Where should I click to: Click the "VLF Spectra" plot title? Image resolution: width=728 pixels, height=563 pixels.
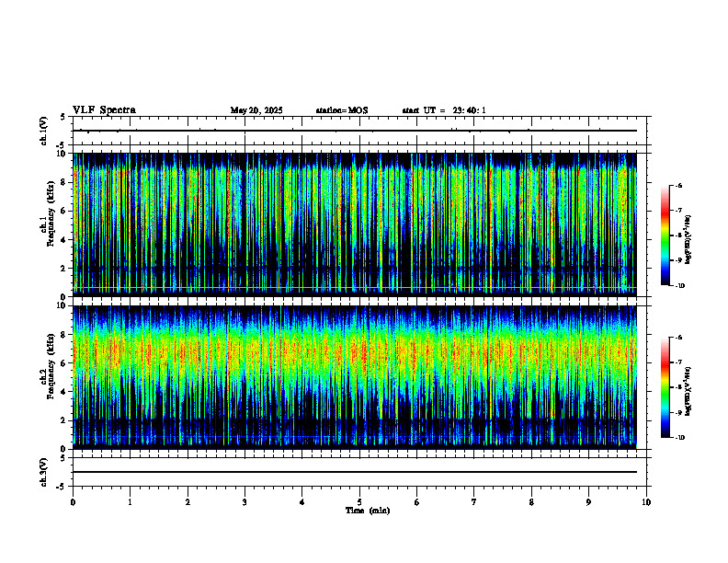(104, 110)
